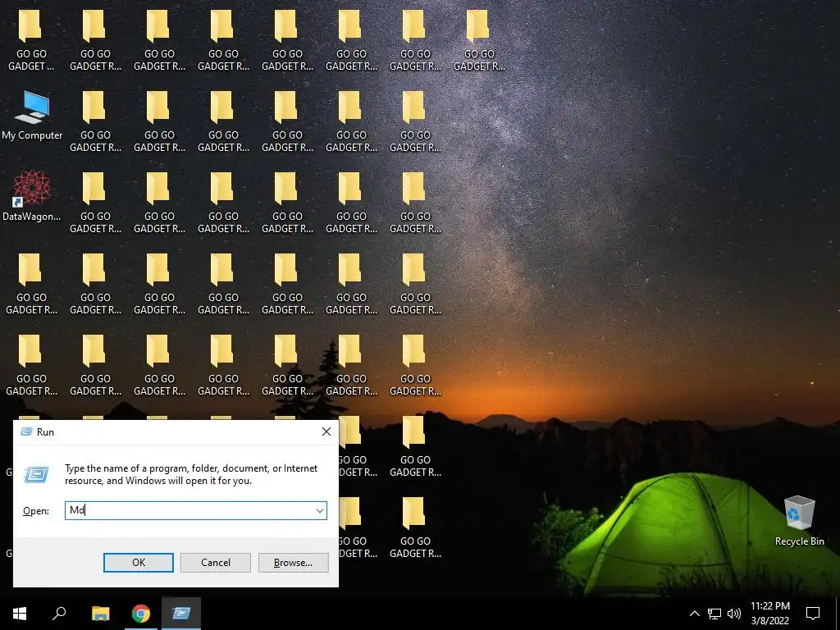Open the volume speaker tray icon

pos(734,614)
